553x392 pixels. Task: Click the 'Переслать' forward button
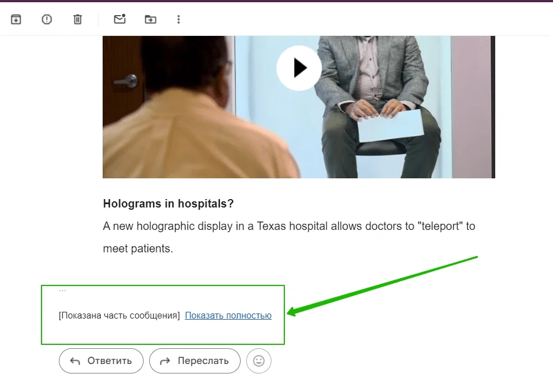[x=195, y=361]
